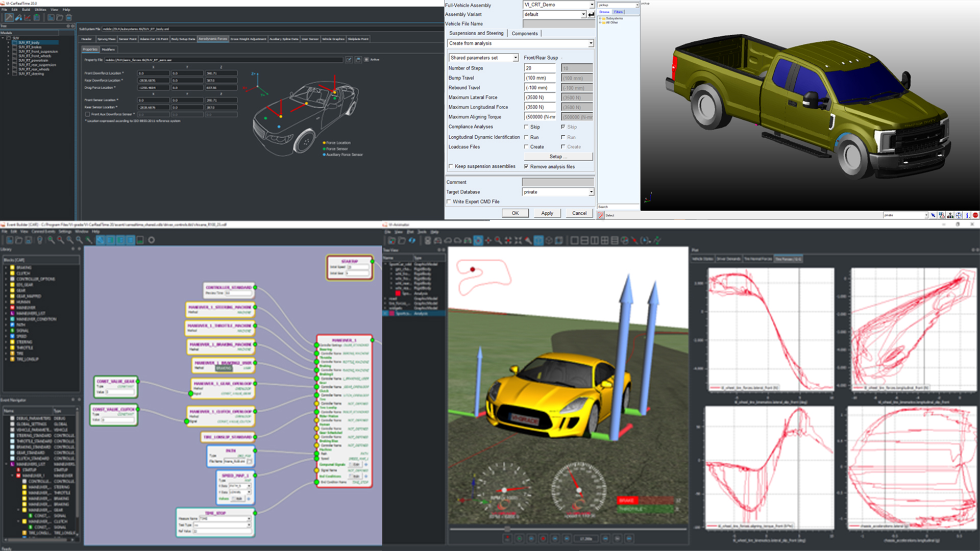Click the single-view layout icon in Animator

(574, 240)
